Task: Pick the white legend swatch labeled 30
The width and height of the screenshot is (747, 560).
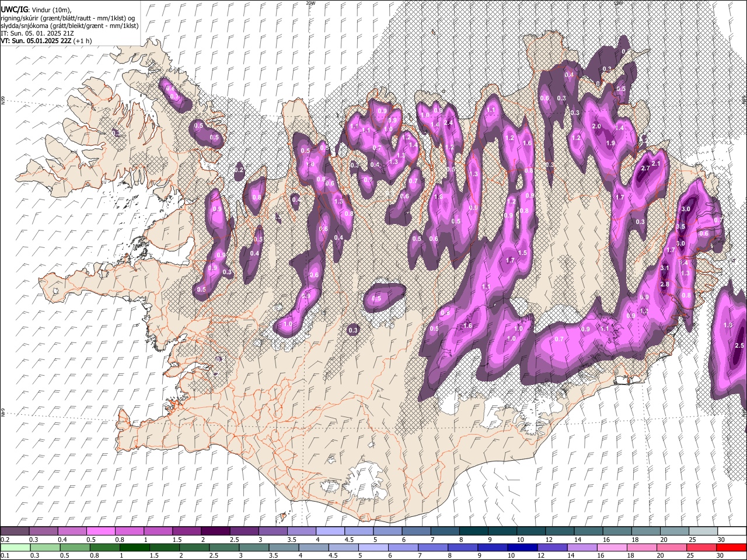Action: (x=732, y=531)
